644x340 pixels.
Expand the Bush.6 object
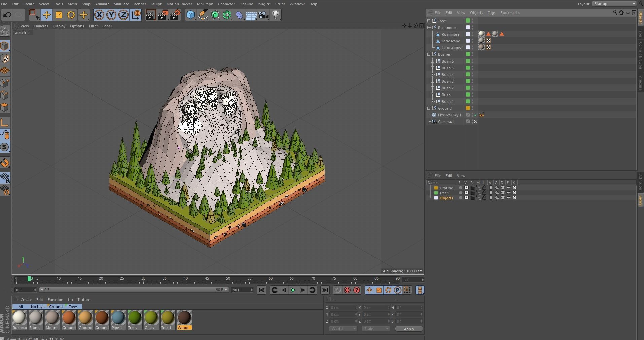click(x=433, y=61)
